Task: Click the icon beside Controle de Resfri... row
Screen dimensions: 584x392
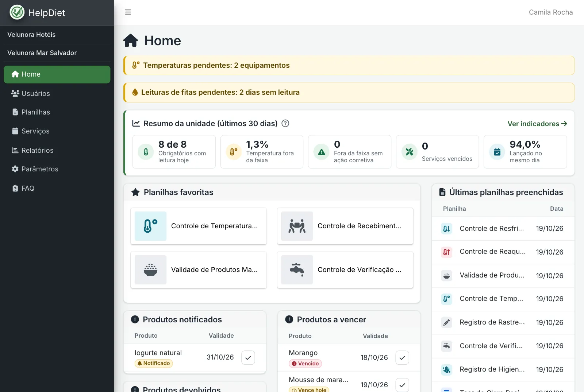Action: (446, 229)
